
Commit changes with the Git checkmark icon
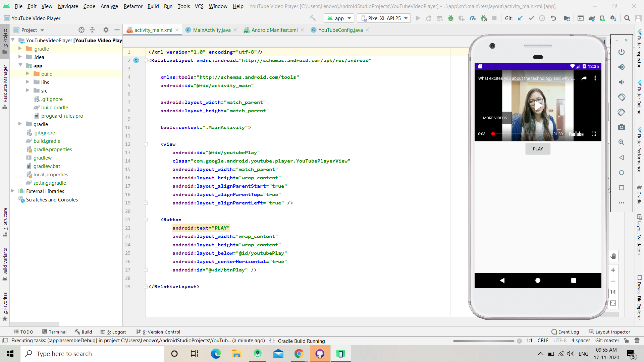click(531, 18)
